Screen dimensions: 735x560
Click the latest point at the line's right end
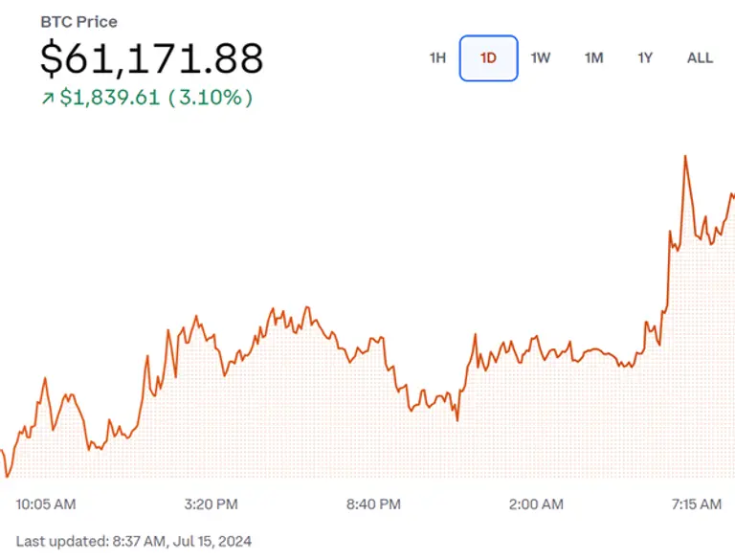click(732, 195)
